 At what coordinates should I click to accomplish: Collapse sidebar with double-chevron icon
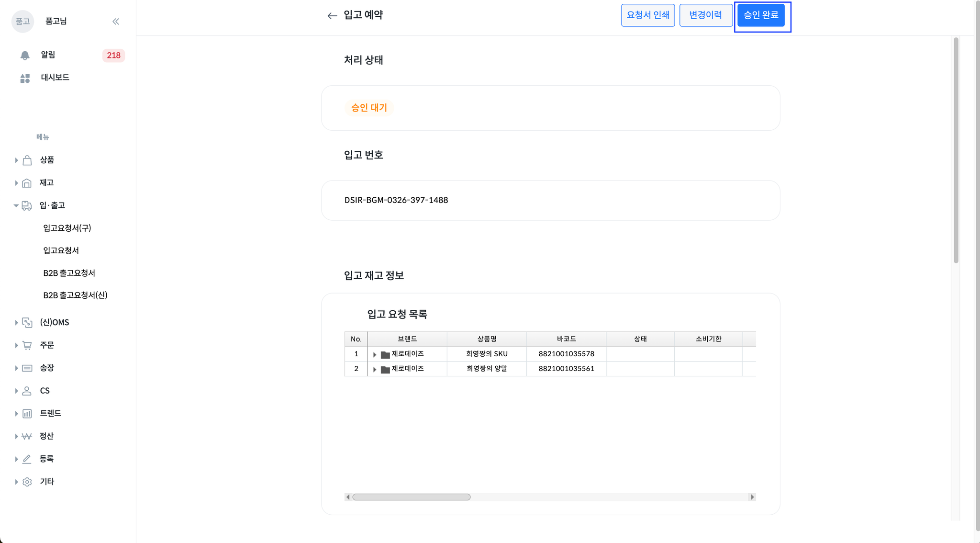tap(116, 22)
